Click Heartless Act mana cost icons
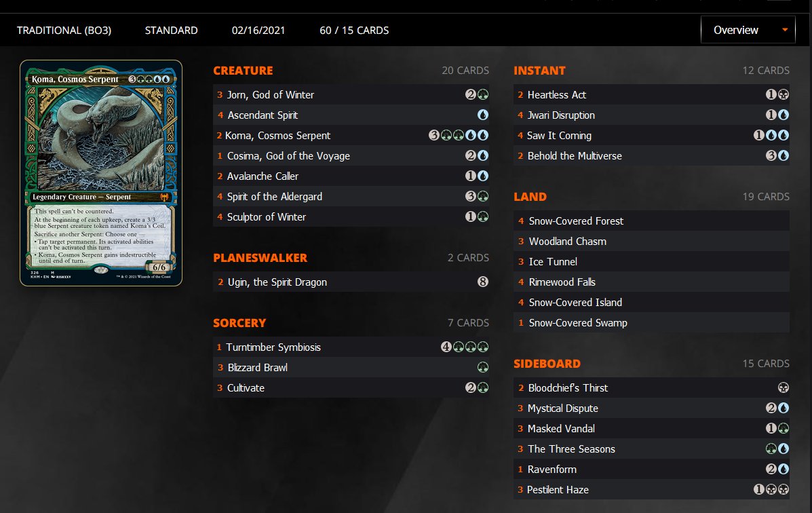This screenshot has width=812, height=513. tap(777, 94)
